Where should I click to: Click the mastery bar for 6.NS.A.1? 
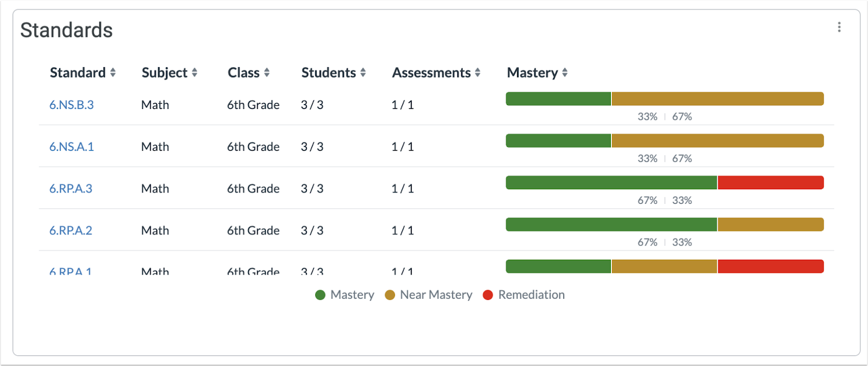pyautogui.click(x=664, y=140)
